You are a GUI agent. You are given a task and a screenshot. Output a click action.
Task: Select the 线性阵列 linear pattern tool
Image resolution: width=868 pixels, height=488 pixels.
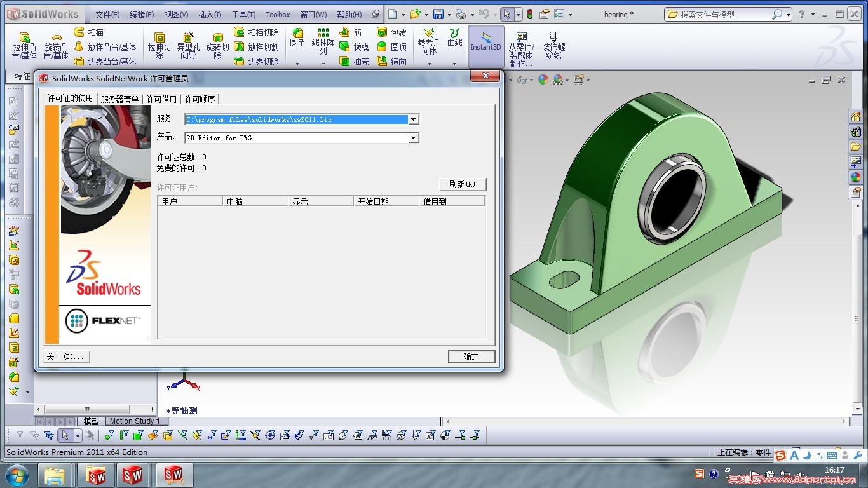(x=323, y=41)
